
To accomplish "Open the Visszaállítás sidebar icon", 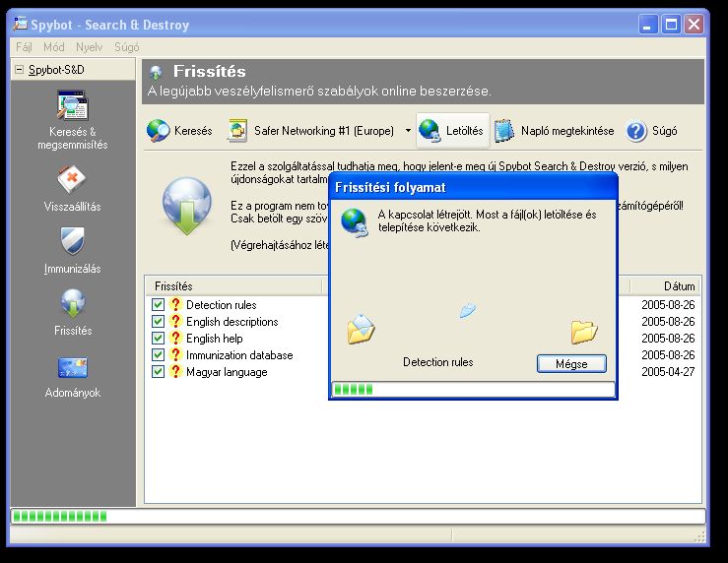I will (72, 179).
